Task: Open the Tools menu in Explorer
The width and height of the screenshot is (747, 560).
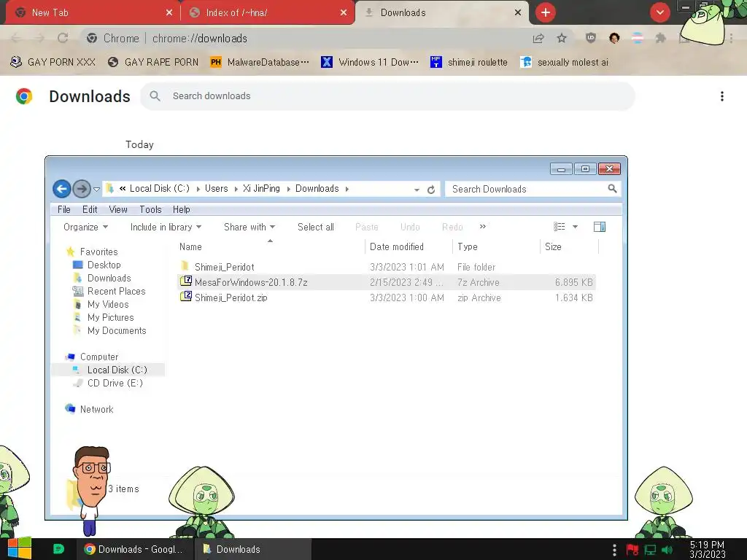Action: pyautogui.click(x=150, y=209)
